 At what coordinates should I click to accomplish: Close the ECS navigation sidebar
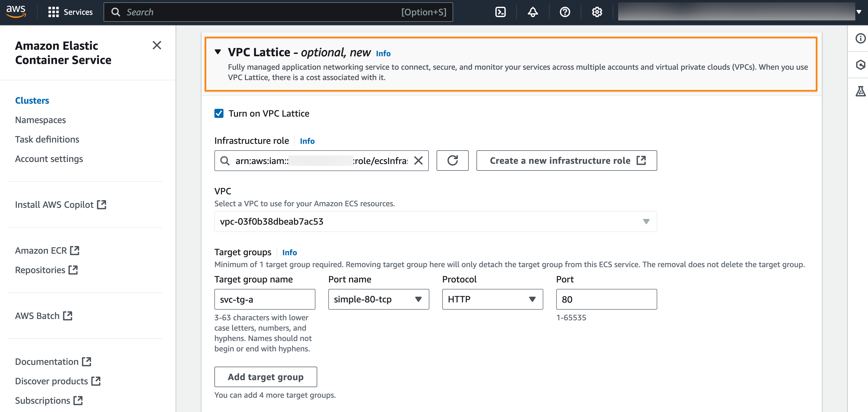click(157, 45)
